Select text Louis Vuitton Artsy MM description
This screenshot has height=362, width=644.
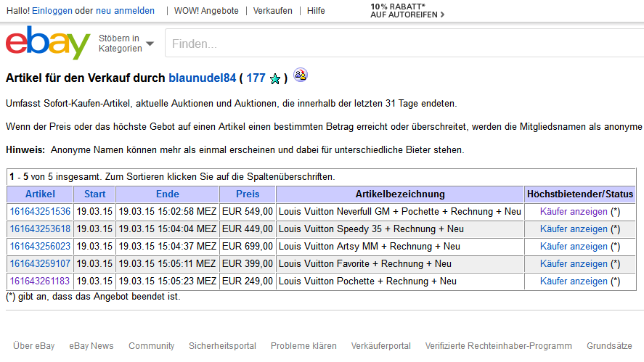click(x=370, y=246)
